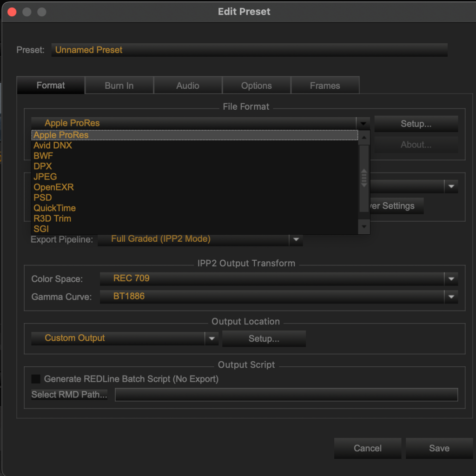Select QuickTime file format
Image resolution: width=476 pixels, height=476 pixels.
point(195,208)
